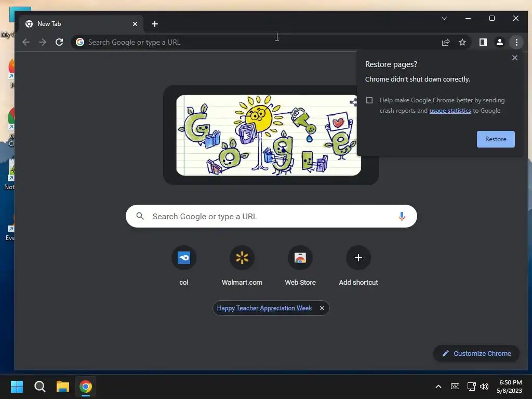Go back using the back arrow
The width and height of the screenshot is (532, 399).
[26, 42]
